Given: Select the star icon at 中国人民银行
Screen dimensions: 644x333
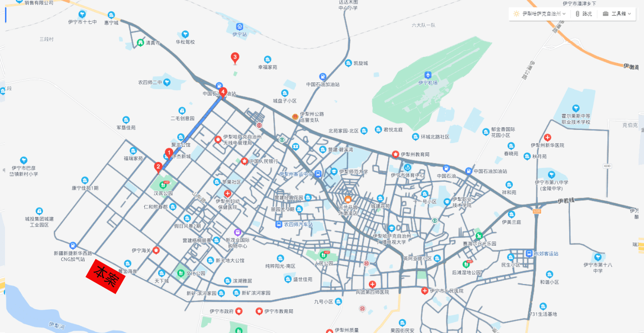Looking at the screenshot, I should pos(245,161).
